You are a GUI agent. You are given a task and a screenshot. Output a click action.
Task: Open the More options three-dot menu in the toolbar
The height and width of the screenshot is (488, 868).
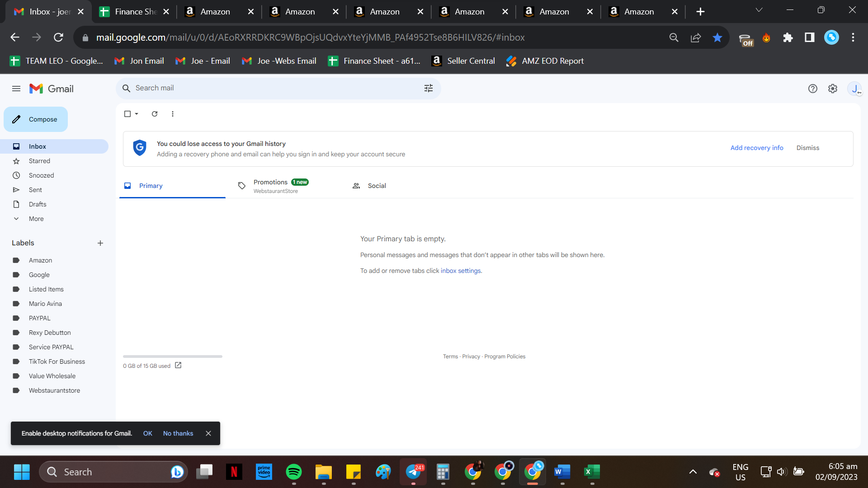pos(173,114)
